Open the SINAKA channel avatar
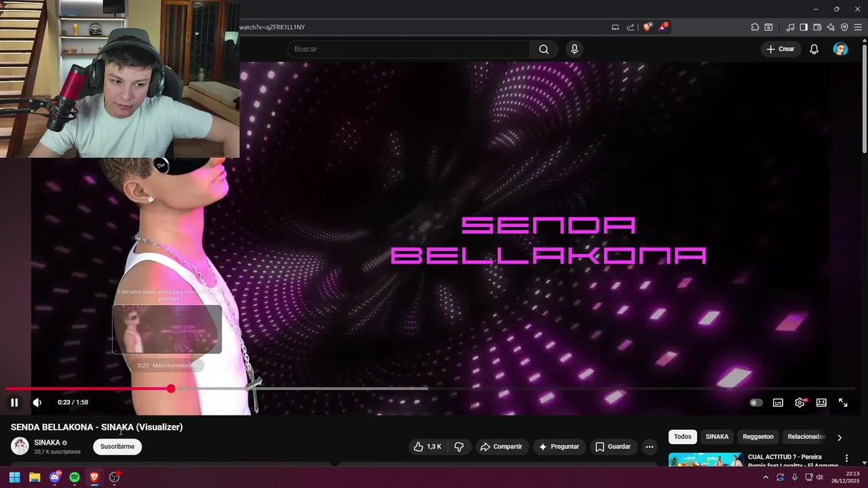The image size is (868, 488). (20, 446)
